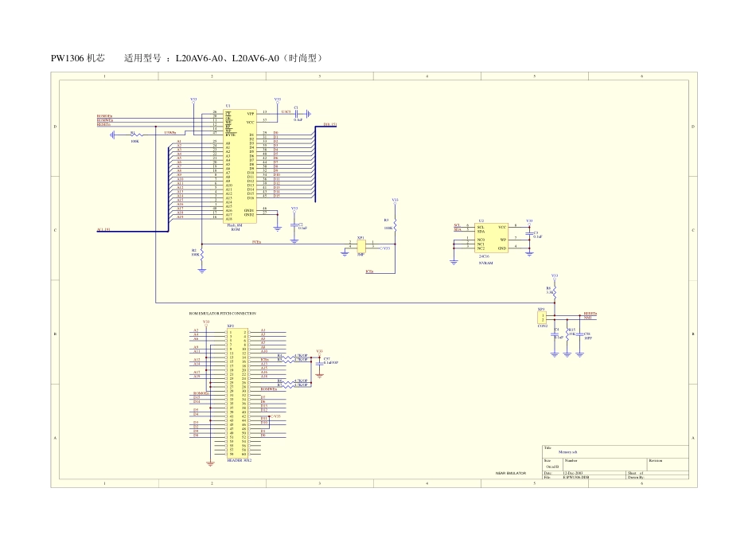This screenshot has height=535, width=756.
Task: Select the XP3 CON2 connector
Action: click(x=542, y=318)
